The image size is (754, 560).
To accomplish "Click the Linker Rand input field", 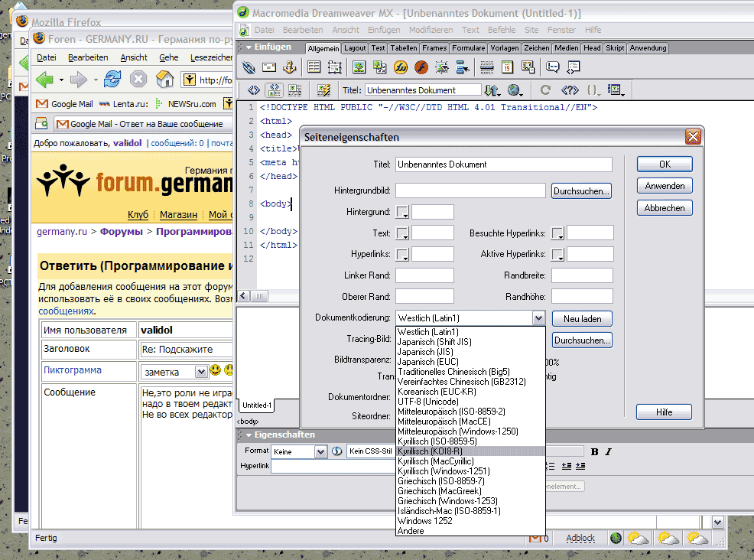I will tap(424, 275).
